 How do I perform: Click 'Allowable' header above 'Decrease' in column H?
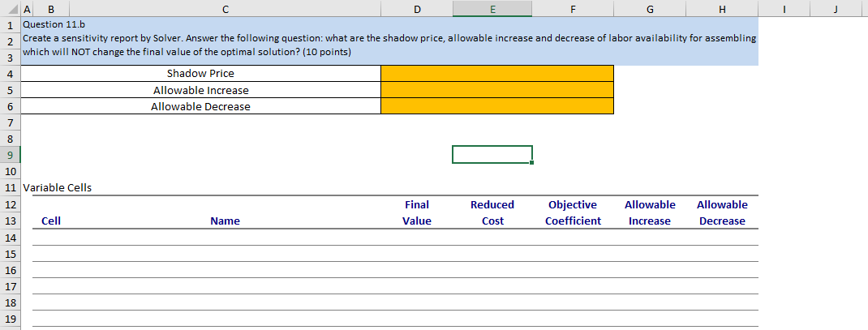pos(722,205)
